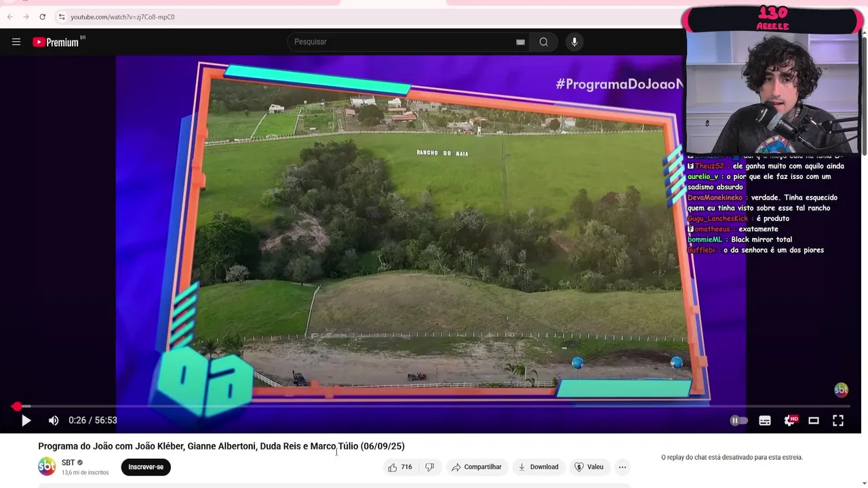The image size is (868, 488).
Task: Toggle autoplay switch in player
Action: point(738,420)
